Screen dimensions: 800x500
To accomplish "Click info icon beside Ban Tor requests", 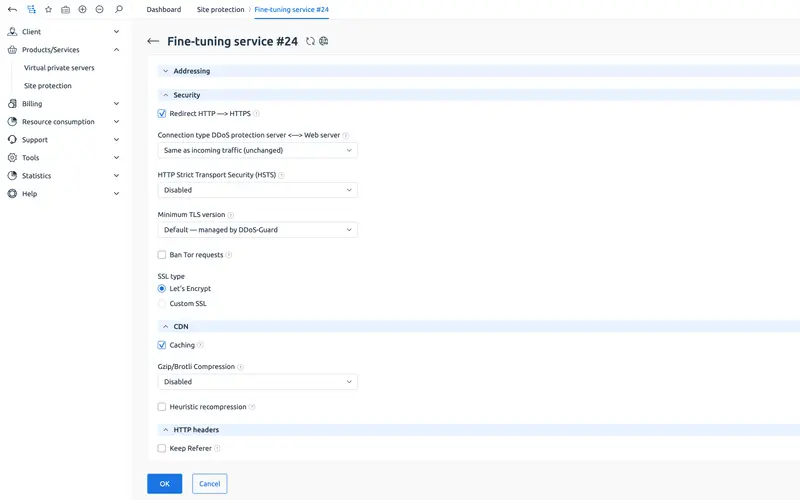I will [x=229, y=255].
